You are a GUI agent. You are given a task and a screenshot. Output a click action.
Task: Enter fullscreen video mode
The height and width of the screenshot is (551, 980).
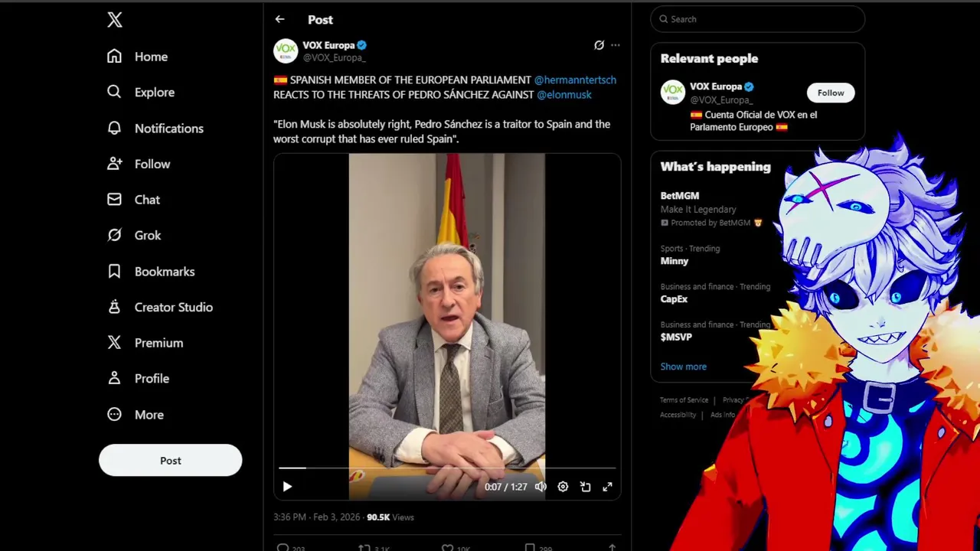click(607, 487)
